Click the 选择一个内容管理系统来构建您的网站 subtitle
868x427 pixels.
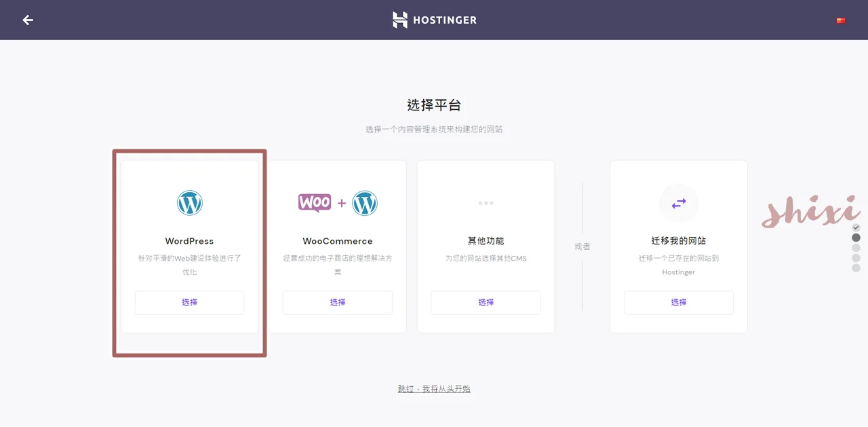tap(434, 129)
